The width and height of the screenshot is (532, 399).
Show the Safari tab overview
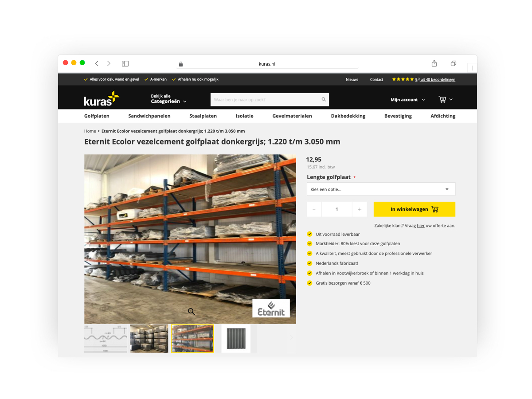pyautogui.click(x=453, y=63)
